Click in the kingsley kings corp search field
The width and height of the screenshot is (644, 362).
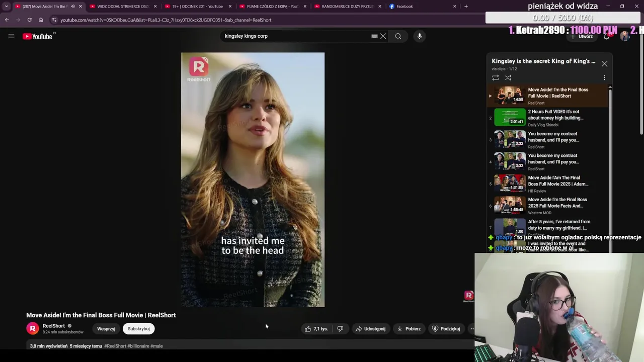click(297, 36)
